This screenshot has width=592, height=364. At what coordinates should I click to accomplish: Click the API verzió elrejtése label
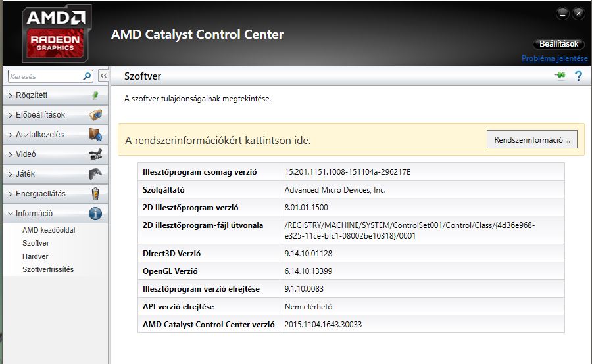point(178,307)
